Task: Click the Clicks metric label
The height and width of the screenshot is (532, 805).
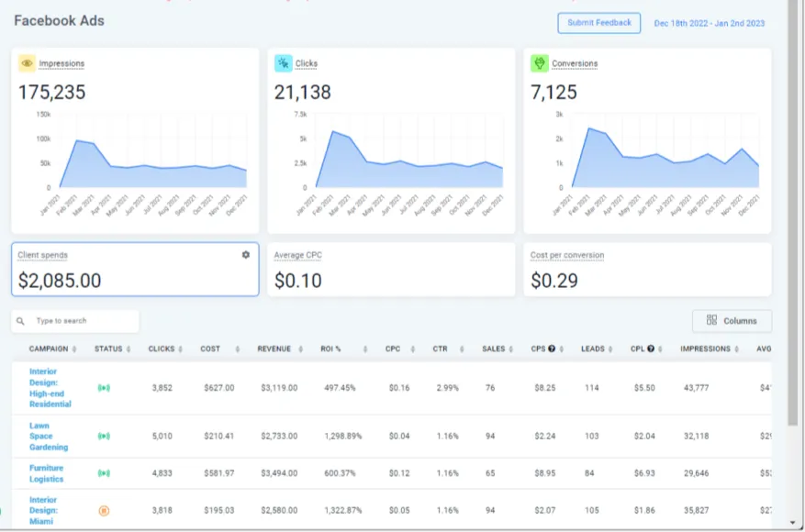Action: click(307, 63)
